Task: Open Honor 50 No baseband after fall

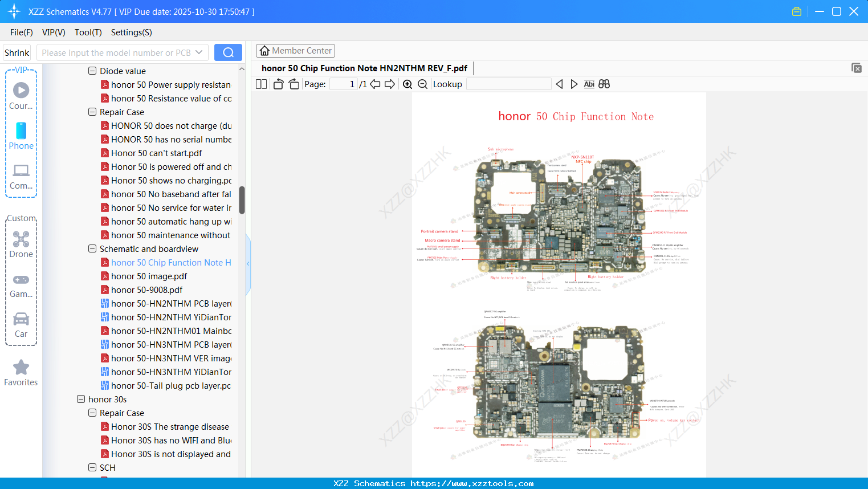Action: [166, 194]
